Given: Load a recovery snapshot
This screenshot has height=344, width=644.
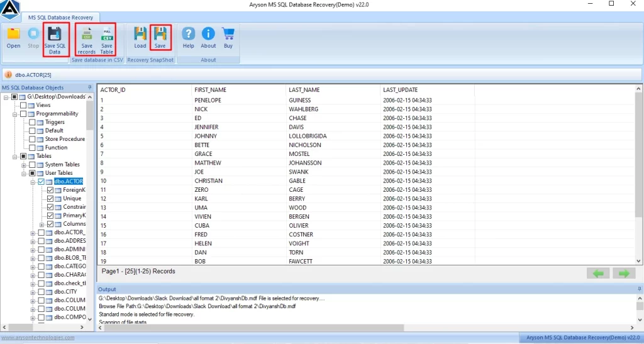Looking at the screenshot, I should click(140, 36).
